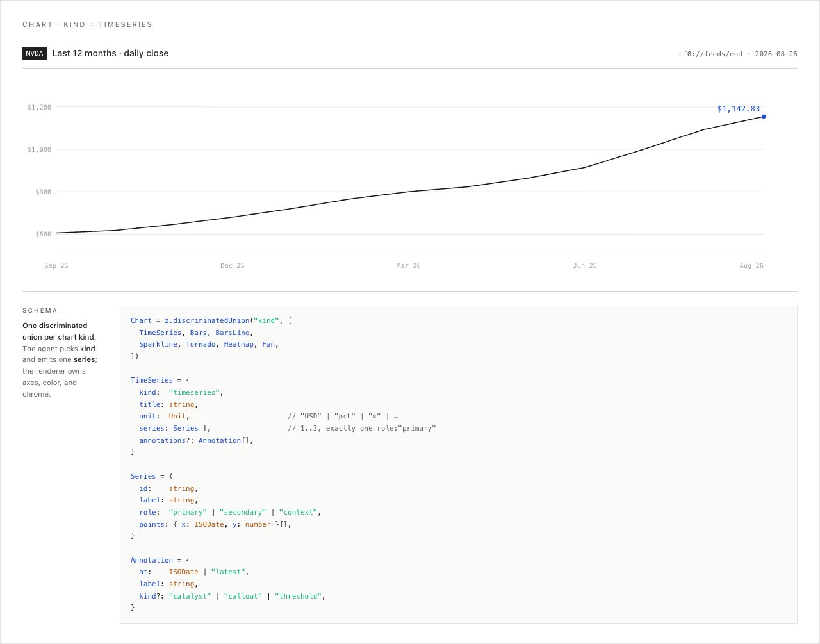
Task: Click the 'Tornado' kind in the code
Action: [201, 344]
